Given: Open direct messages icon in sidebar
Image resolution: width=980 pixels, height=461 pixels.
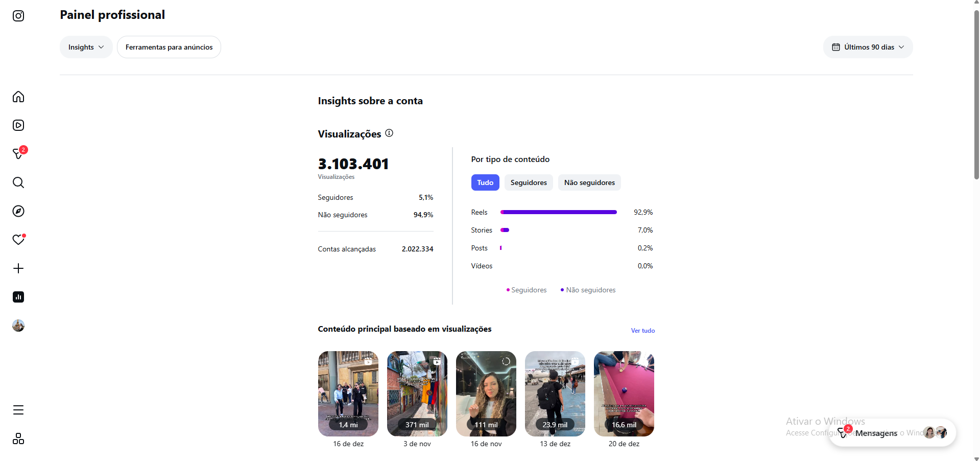Looking at the screenshot, I should tap(18, 154).
